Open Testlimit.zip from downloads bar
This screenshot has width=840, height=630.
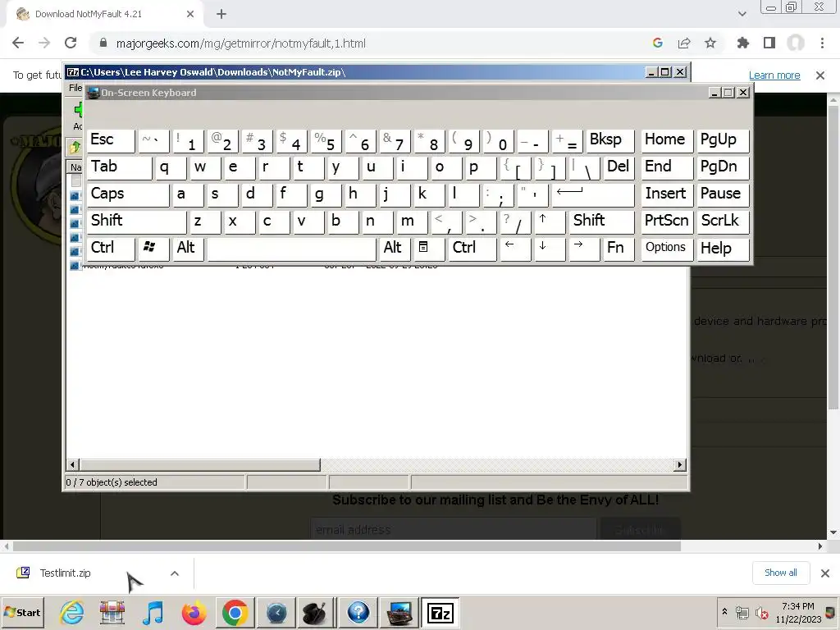coord(65,573)
